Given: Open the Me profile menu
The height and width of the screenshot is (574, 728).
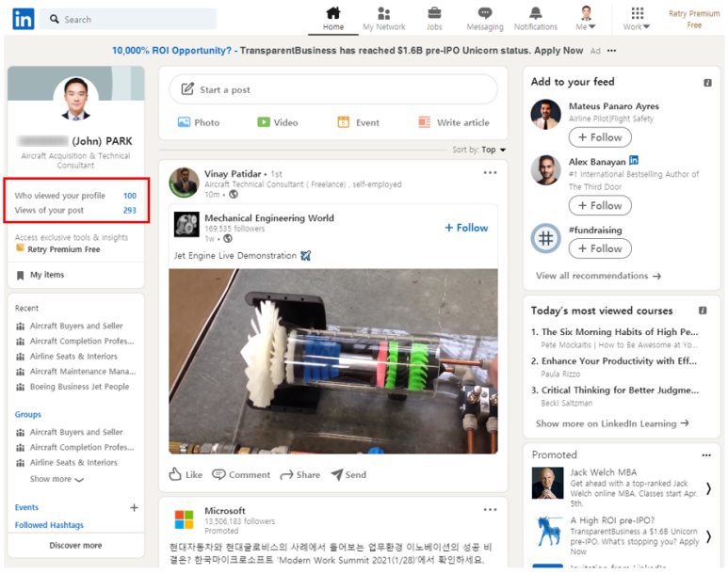Looking at the screenshot, I should 586,19.
